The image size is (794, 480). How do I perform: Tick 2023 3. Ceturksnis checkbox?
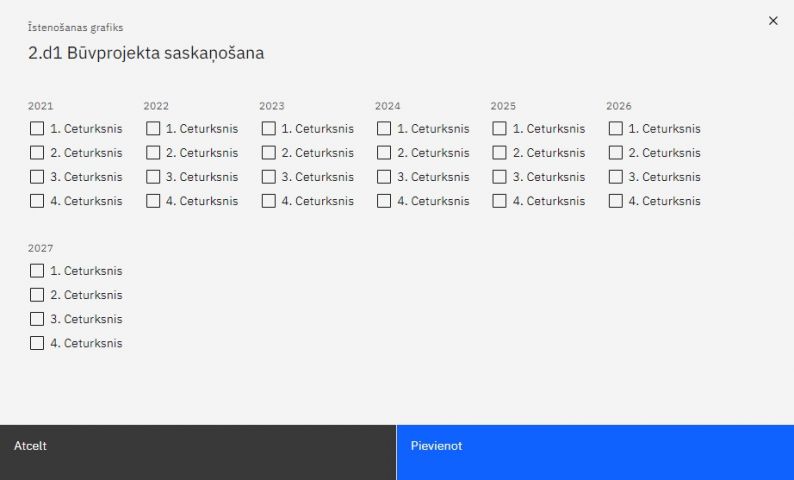[x=269, y=177]
